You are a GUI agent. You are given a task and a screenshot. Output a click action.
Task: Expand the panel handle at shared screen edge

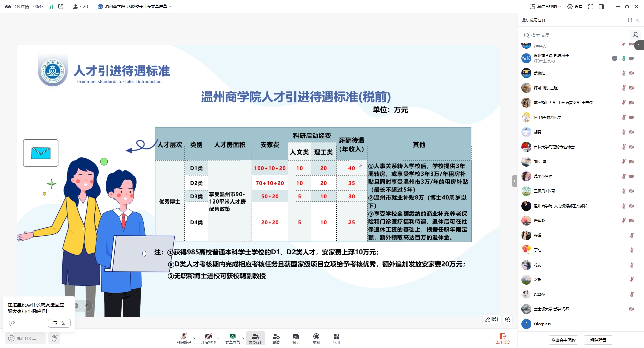tap(515, 181)
